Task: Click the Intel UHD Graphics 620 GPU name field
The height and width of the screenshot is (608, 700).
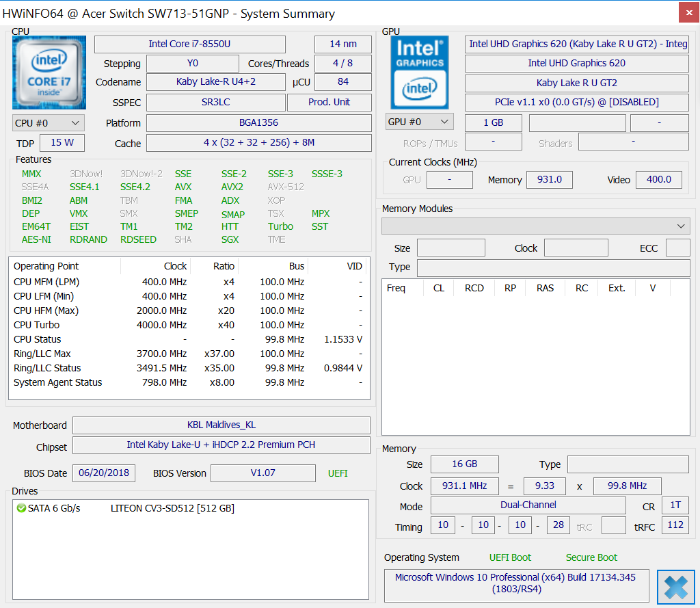Action: [x=576, y=64]
